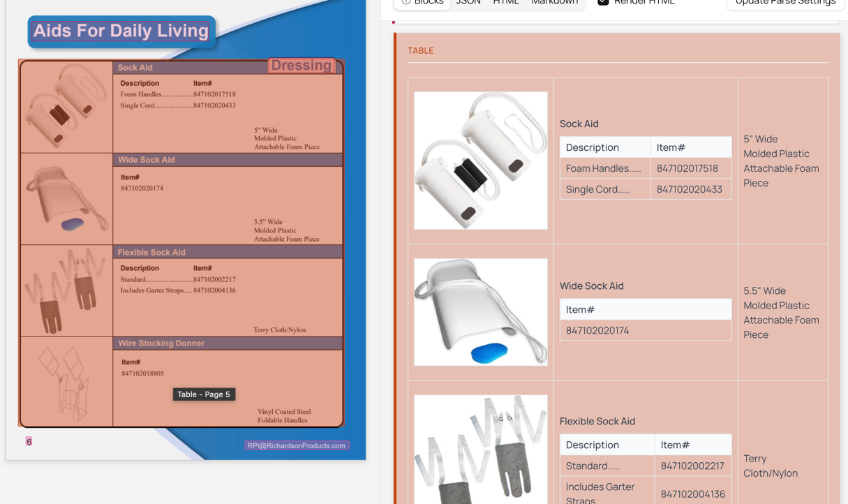This screenshot has width=848, height=504.
Task: Click Wide Sock Aid photo in document page
Action: tap(66, 199)
